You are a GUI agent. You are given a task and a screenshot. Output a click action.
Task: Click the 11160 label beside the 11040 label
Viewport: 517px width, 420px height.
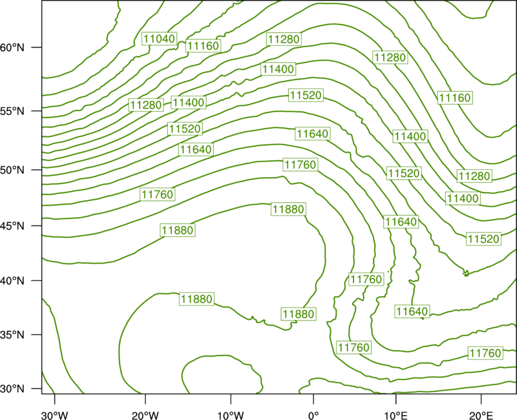coord(203,46)
